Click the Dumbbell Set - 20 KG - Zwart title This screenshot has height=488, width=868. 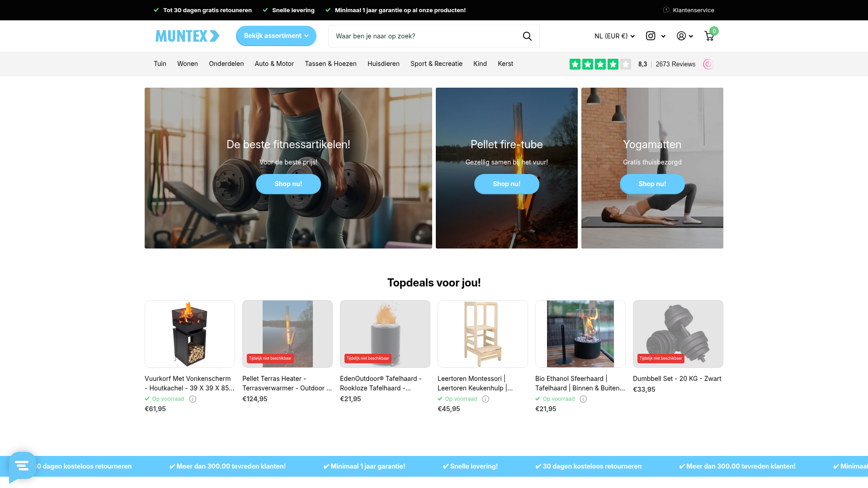coord(677,379)
